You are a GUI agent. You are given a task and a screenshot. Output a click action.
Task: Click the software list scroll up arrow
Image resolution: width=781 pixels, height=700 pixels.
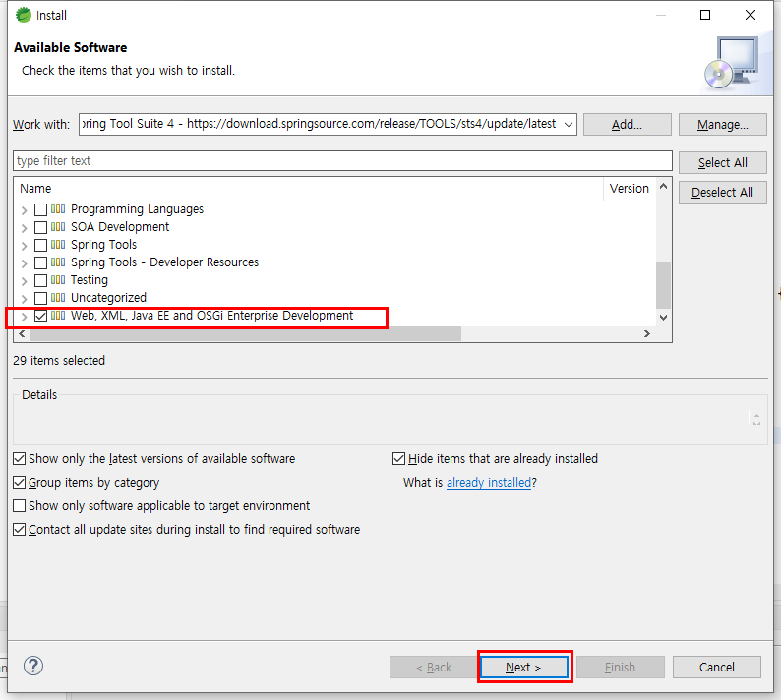pyautogui.click(x=663, y=186)
